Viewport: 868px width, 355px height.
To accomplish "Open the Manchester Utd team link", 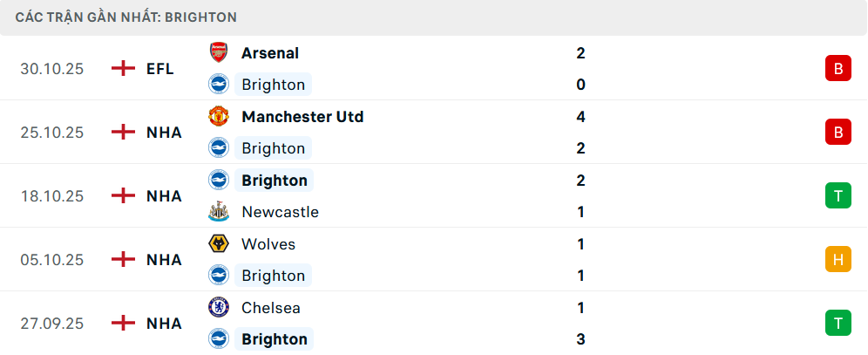I will (x=302, y=117).
